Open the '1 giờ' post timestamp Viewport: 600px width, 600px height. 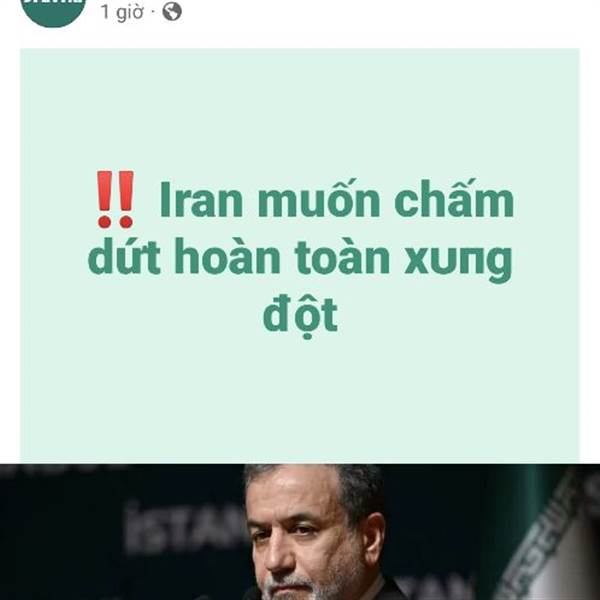point(122,12)
